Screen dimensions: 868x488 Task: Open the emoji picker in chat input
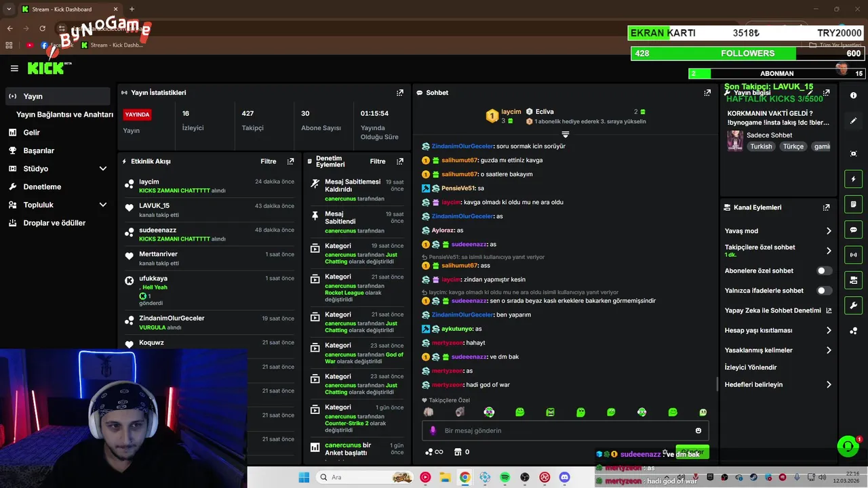pos(698,430)
